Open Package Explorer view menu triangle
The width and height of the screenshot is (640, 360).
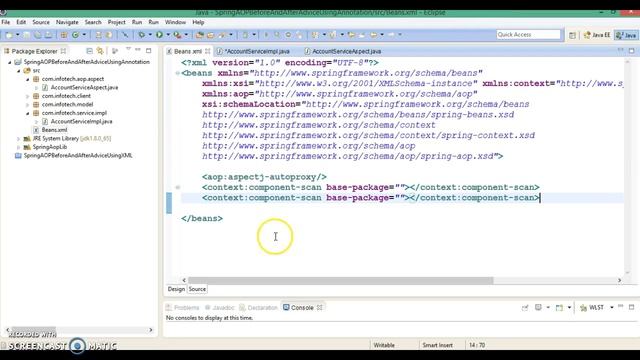[128, 50]
